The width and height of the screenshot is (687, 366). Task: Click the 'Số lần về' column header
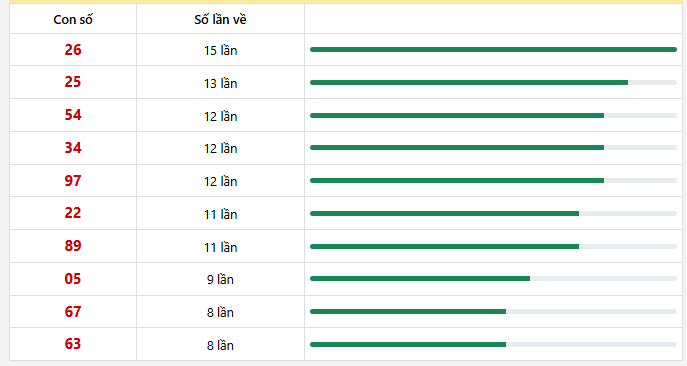click(x=220, y=19)
